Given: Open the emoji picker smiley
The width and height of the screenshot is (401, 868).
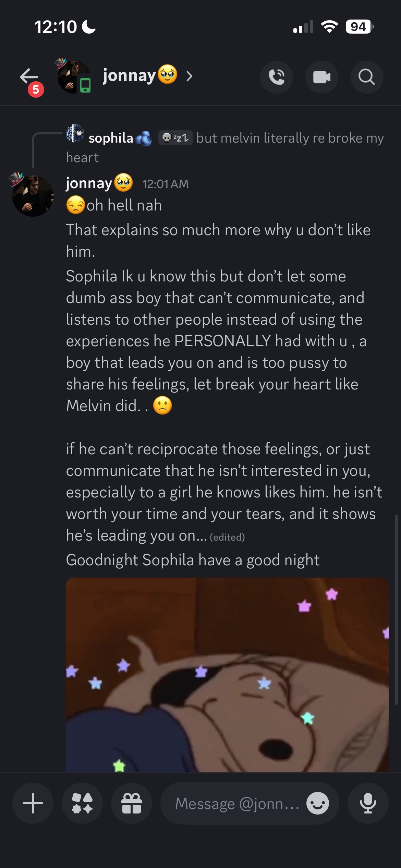Looking at the screenshot, I should pos(318,803).
